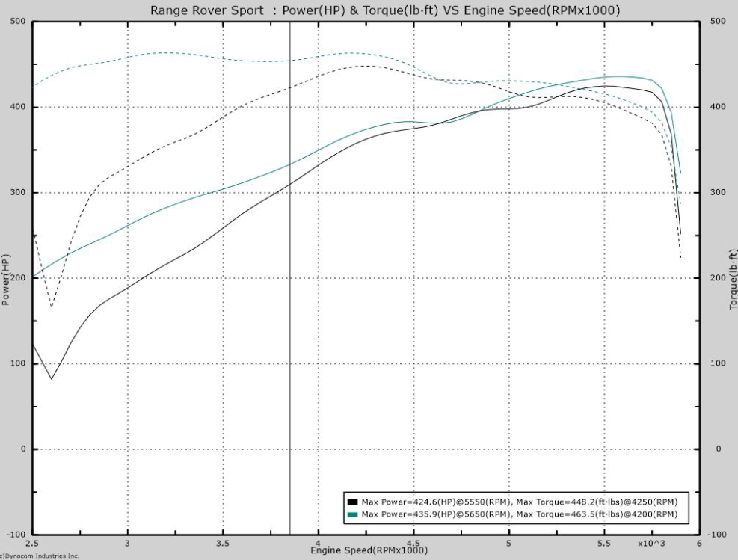Click the vertical gray cursor line in the chart
The width and height of the screenshot is (738, 560).
coord(289,277)
